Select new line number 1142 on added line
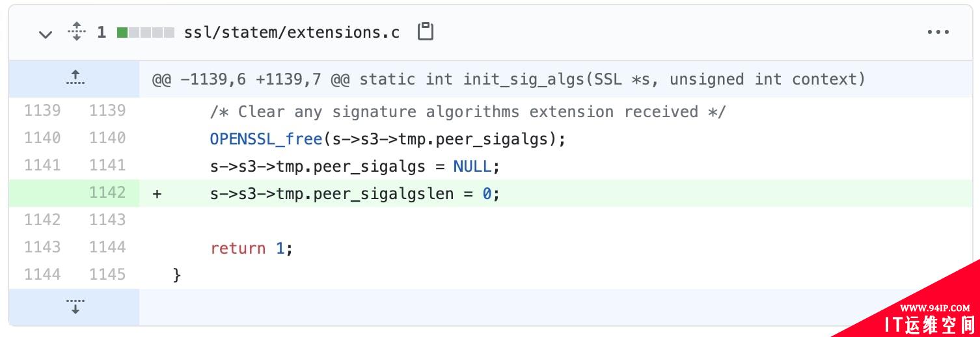 click(107, 193)
